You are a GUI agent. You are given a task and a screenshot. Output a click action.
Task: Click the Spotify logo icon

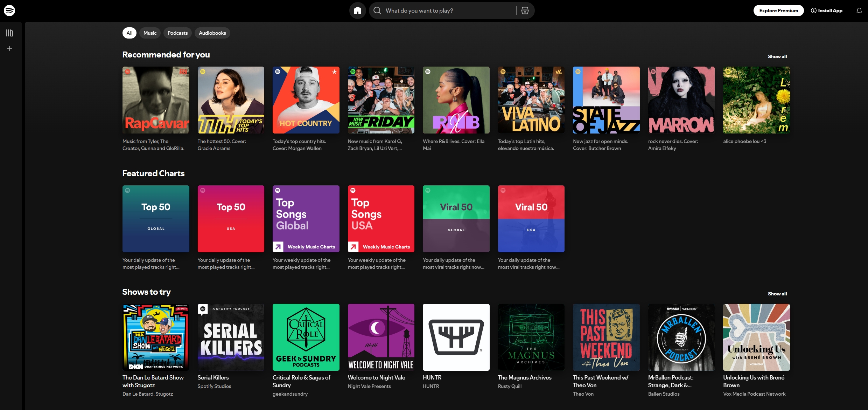click(x=9, y=11)
